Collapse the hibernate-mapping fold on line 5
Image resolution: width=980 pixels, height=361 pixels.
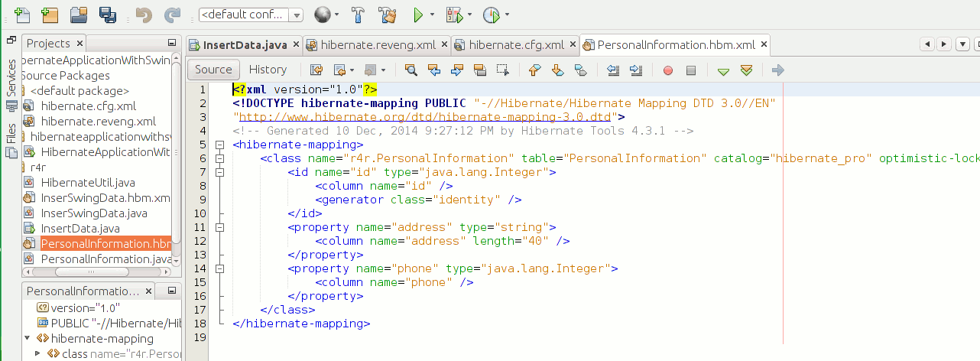tap(219, 145)
